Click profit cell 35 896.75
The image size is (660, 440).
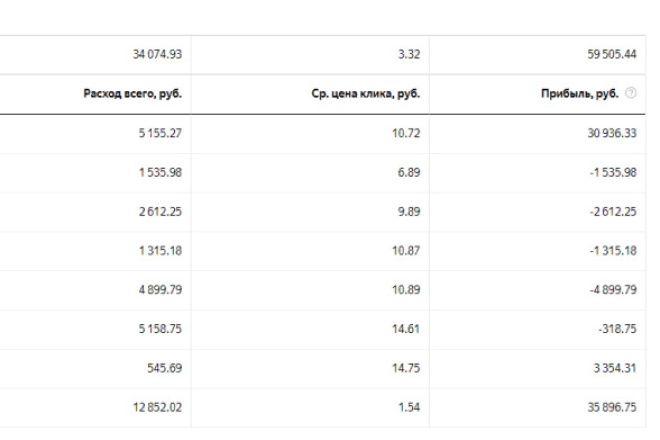(x=612, y=407)
